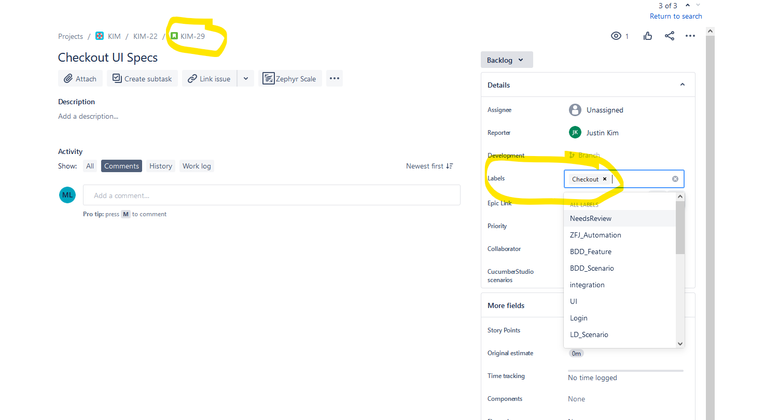Viewport: 765px width, 420px height.
Task: Select Login label option
Action: [620, 318]
